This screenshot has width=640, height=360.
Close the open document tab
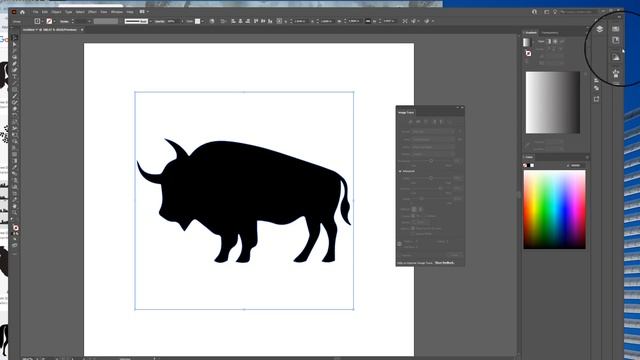pyautogui.click(x=82, y=30)
